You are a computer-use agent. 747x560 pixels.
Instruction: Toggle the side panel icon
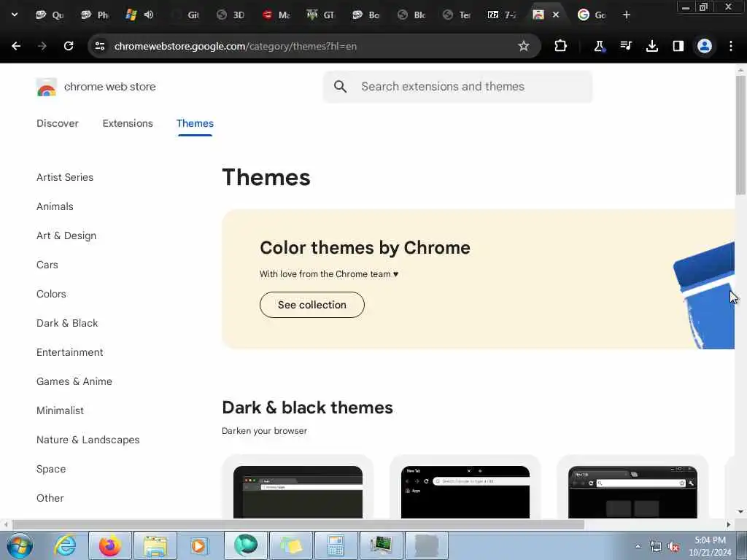coord(678,46)
